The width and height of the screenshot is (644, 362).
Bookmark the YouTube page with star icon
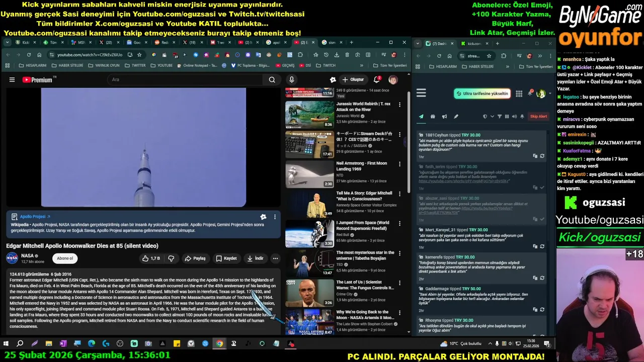pyautogui.click(x=139, y=55)
